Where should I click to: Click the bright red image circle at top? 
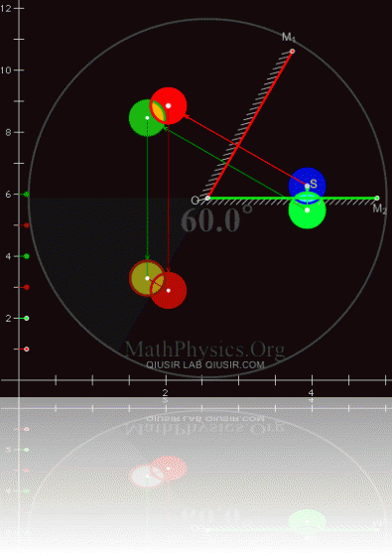click(x=169, y=105)
